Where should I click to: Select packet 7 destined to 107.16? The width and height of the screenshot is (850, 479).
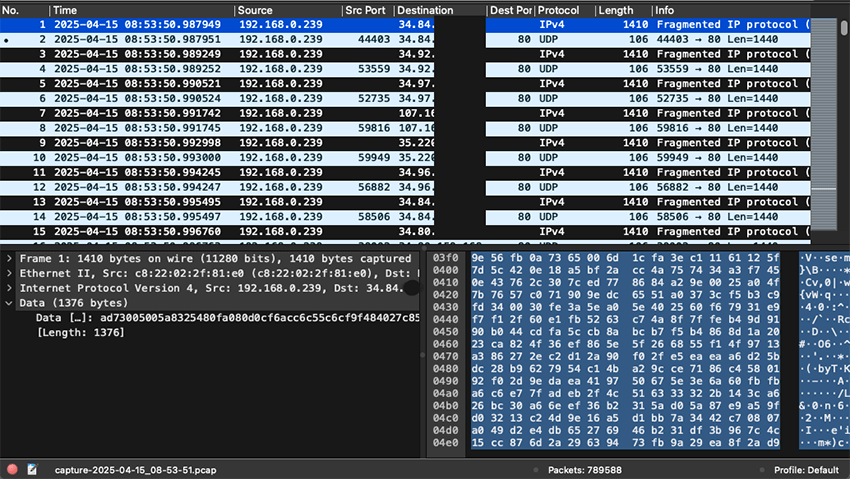click(405, 113)
